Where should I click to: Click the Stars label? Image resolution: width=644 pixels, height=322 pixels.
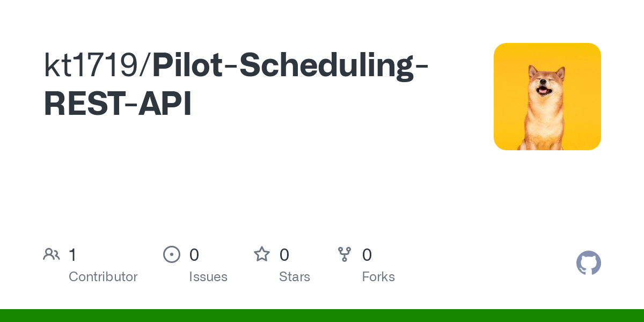295,277
